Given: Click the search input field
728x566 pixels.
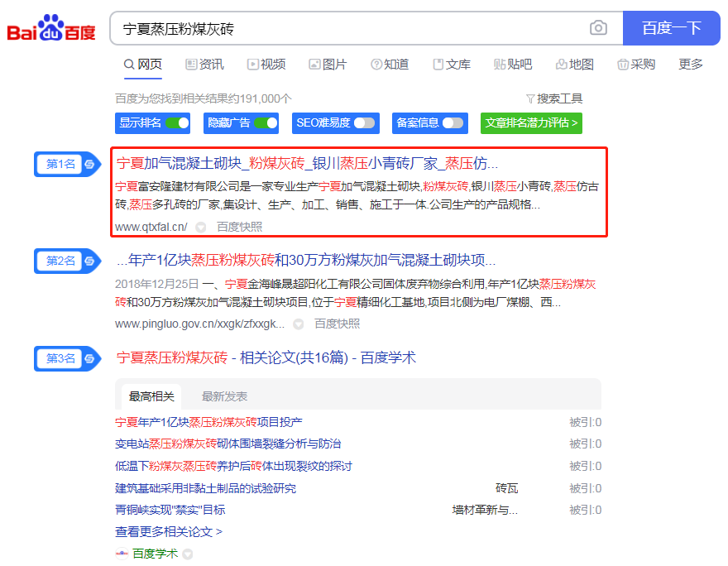Looking at the screenshot, I should point(347,29).
